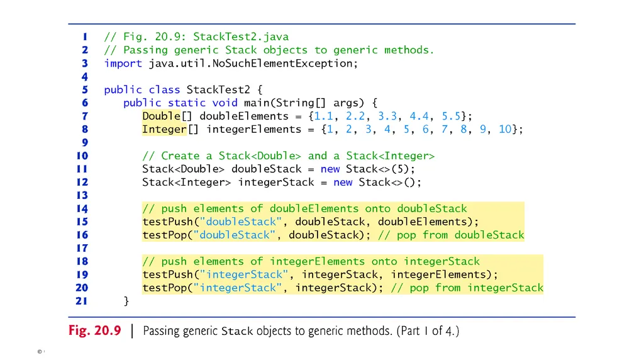Click the red 'Fig. 20.9' caption label
The image size is (644, 362).
point(95,331)
